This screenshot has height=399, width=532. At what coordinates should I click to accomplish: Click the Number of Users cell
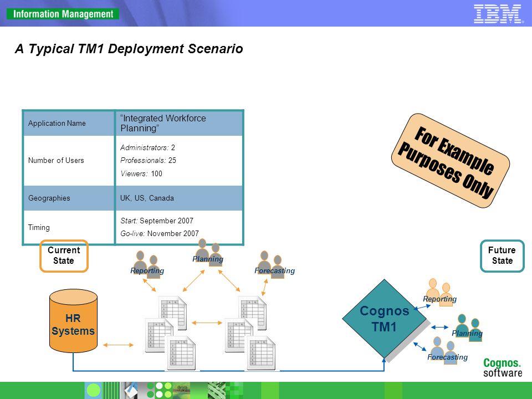69,161
